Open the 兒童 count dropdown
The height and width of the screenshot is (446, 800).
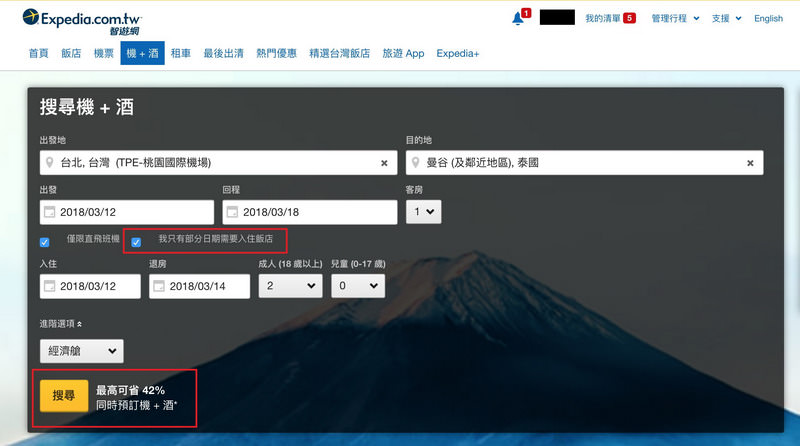click(x=358, y=286)
